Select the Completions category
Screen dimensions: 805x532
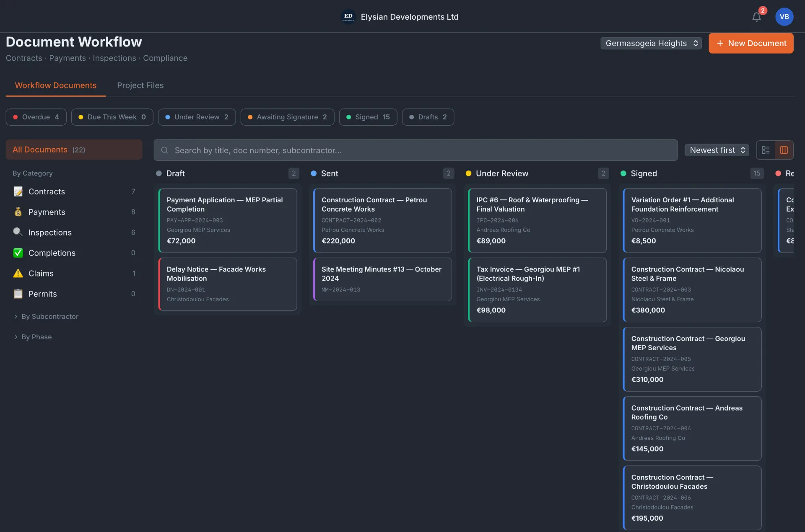(74, 253)
